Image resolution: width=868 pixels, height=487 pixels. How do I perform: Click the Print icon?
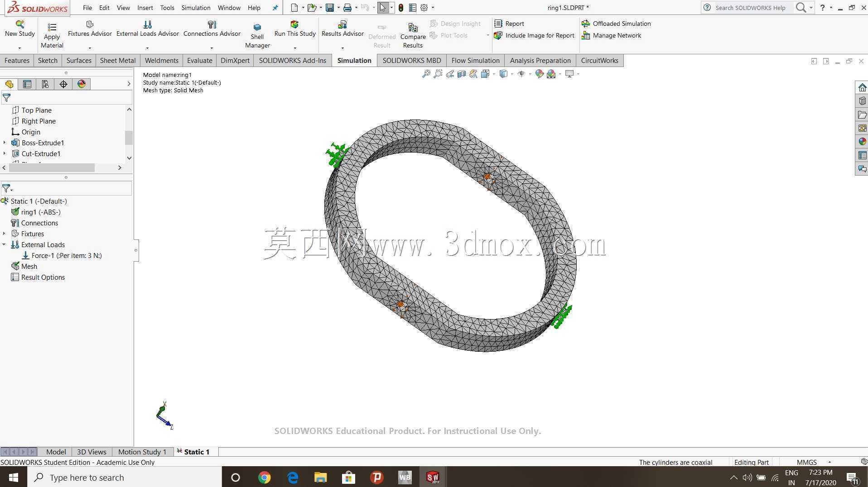(x=347, y=8)
